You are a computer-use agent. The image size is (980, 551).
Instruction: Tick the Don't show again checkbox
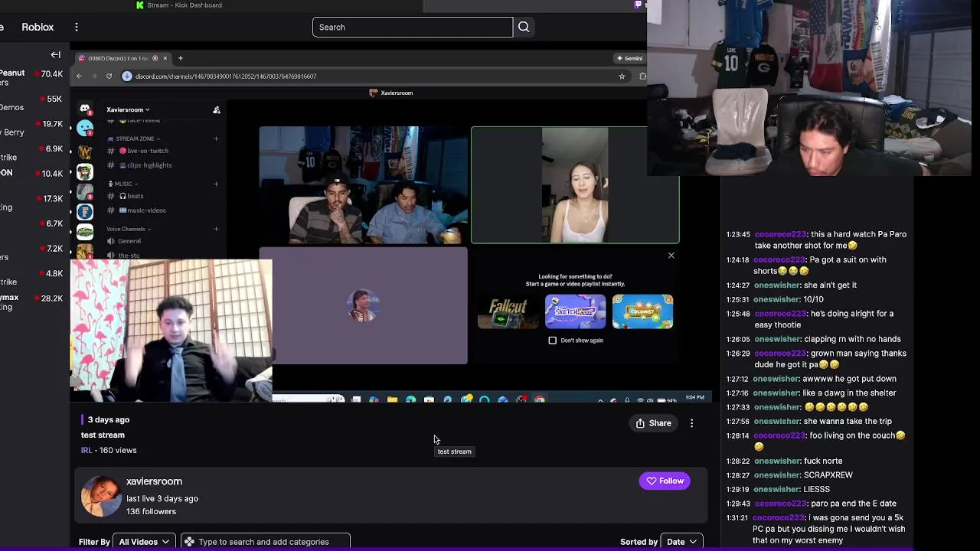pos(553,341)
